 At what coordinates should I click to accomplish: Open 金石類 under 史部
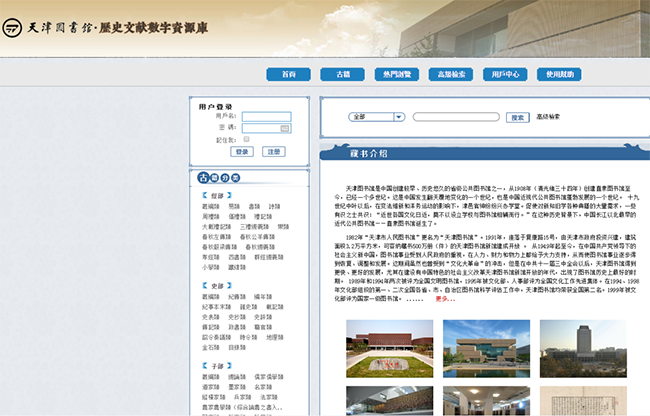(211, 347)
